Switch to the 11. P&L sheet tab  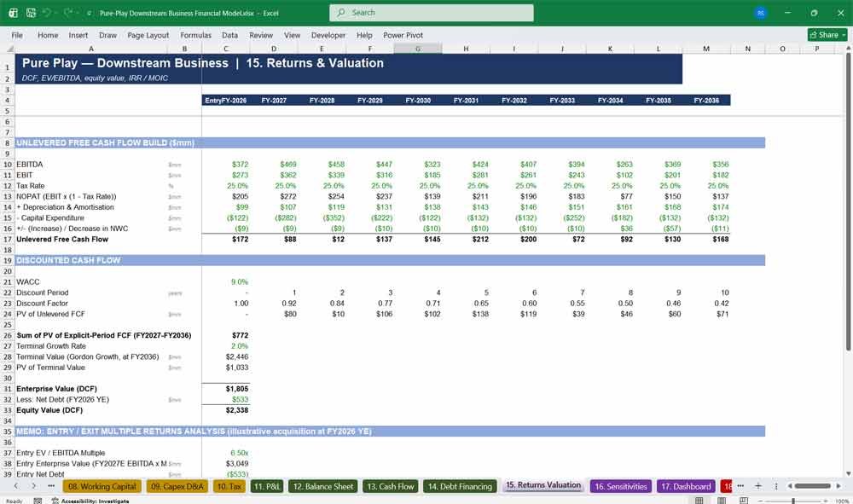coord(266,487)
